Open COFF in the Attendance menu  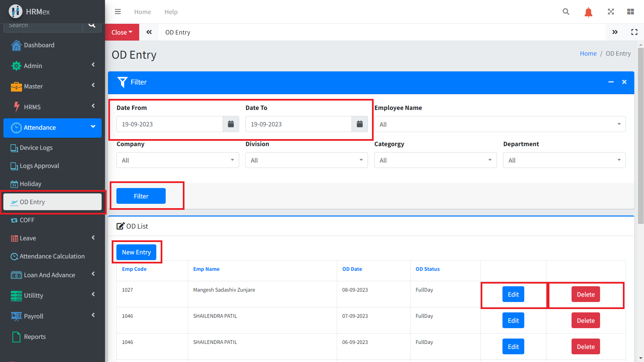point(27,220)
